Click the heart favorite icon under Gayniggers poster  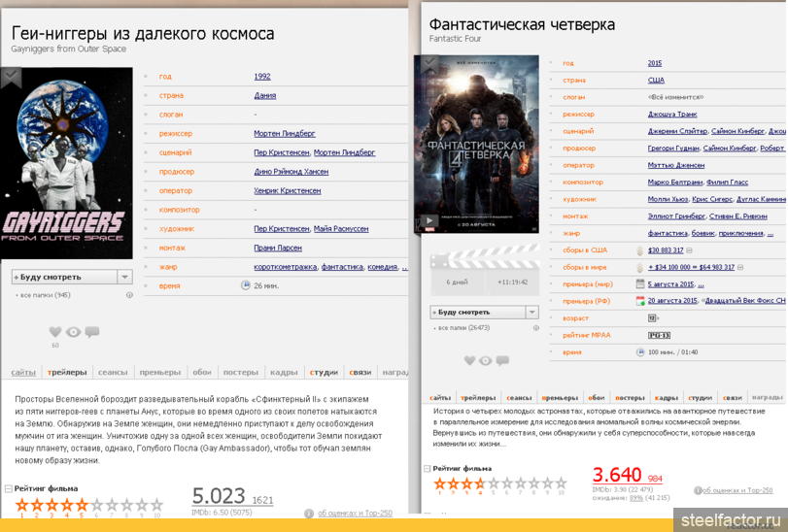[x=55, y=332]
